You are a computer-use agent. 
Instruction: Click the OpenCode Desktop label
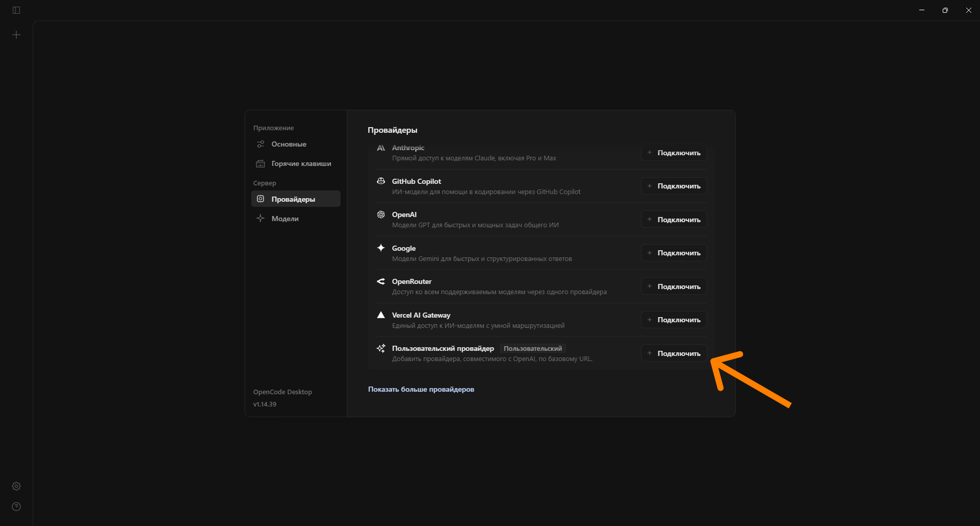click(282, 392)
